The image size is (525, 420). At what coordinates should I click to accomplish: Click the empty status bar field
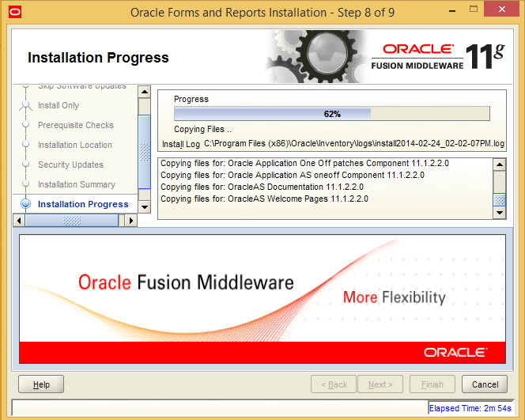pyautogui.click(x=220, y=408)
